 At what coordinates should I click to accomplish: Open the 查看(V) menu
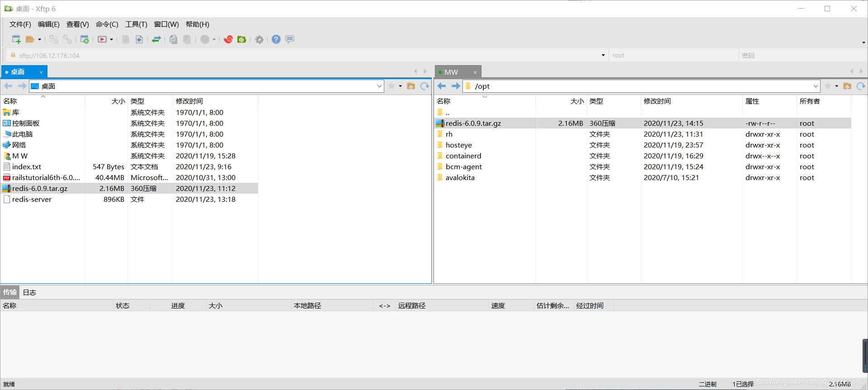coord(78,24)
